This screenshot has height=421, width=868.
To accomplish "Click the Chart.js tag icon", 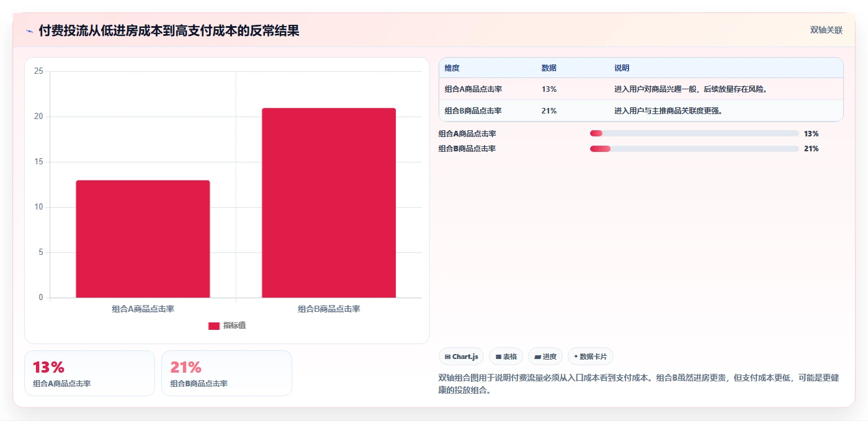I will point(447,357).
